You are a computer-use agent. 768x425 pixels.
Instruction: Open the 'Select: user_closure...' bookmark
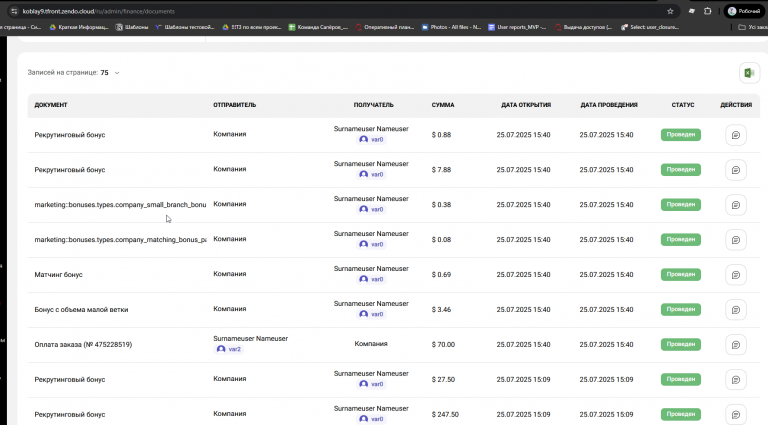pyautogui.click(x=650, y=27)
